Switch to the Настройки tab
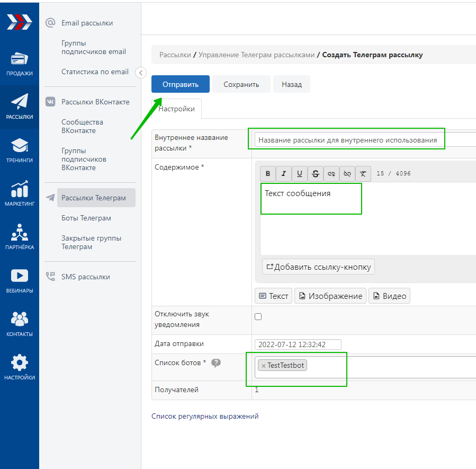Viewport: 476px width, 469px height. coord(176,109)
